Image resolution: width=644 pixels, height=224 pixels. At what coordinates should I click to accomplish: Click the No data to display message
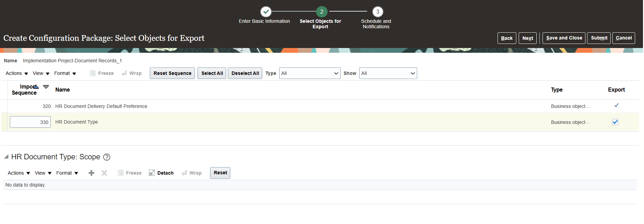pyautogui.click(x=26, y=185)
